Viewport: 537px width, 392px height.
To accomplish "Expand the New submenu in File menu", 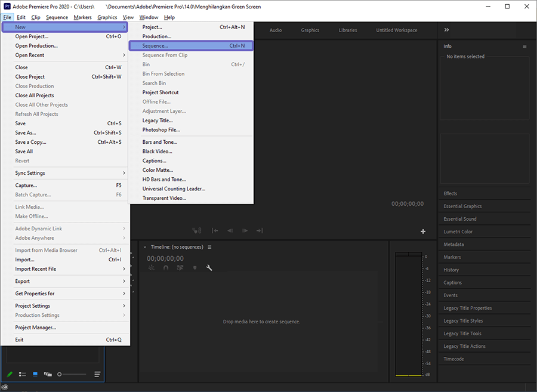I will 65,27.
